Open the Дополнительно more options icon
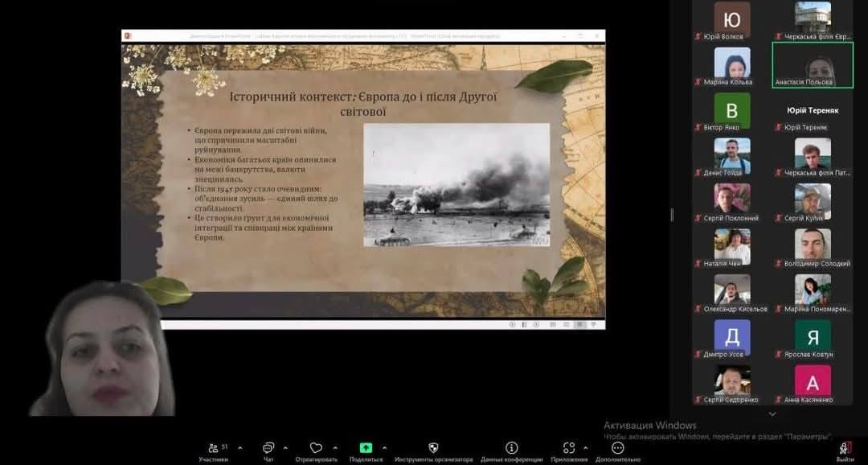The width and height of the screenshot is (868, 465). pyautogui.click(x=617, y=447)
